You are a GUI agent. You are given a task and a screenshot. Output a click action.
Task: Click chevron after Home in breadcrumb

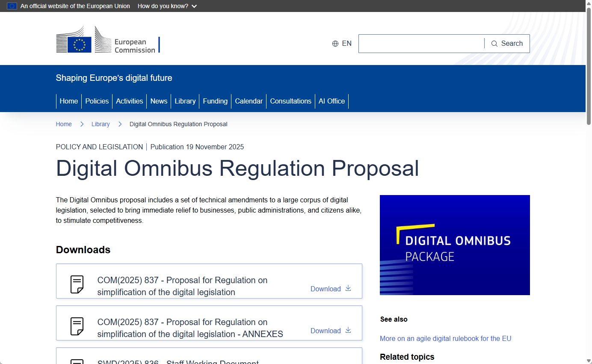pyautogui.click(x=82, y=124)
